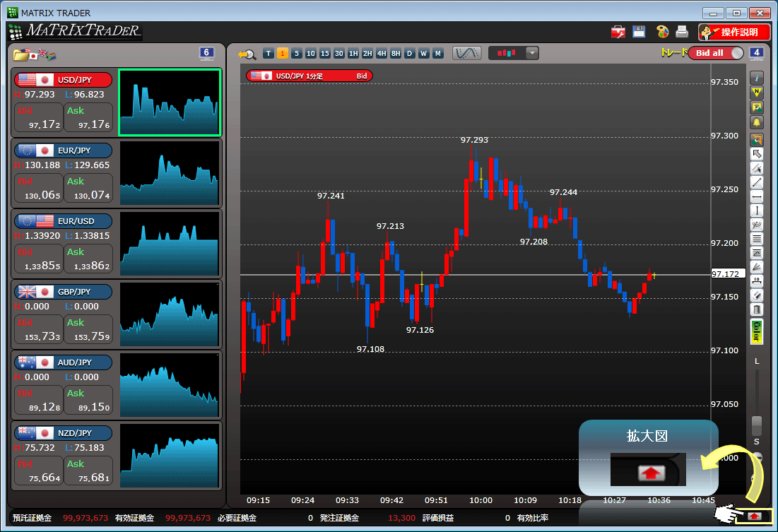Viewport: 778px width, 532px height.
Task: Click the floppy disk save icon
Action: pyautogui.click(x=639, y=32)
